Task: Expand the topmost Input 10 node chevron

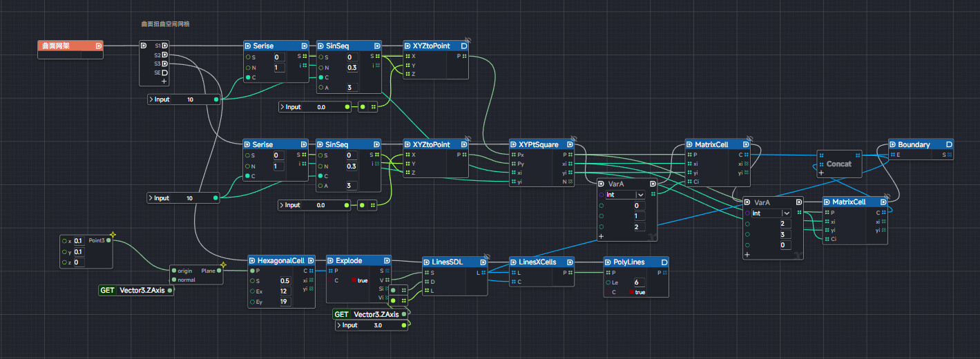Action: point(151,99)
